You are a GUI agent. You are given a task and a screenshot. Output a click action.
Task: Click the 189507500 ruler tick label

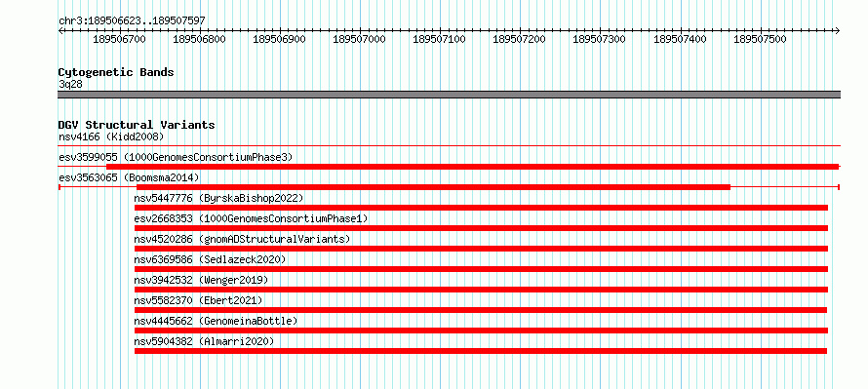760,39
